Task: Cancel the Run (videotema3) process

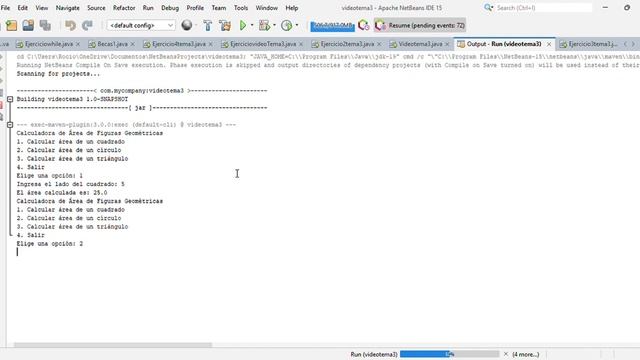Action: pyautogui.click(x=506, y=354)
